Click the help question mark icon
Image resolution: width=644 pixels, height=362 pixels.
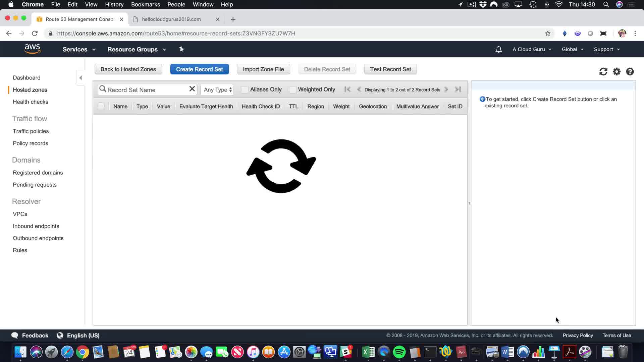(630, 71)
